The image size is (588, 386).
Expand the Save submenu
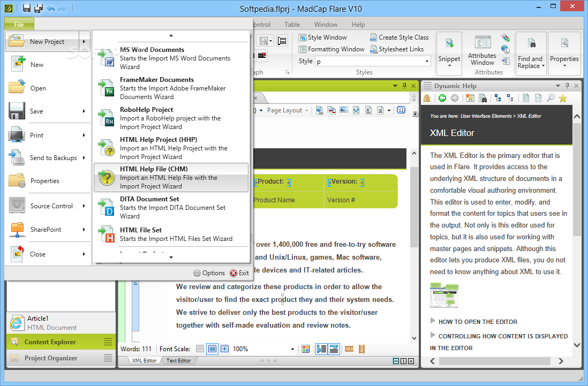click(84, 111)
